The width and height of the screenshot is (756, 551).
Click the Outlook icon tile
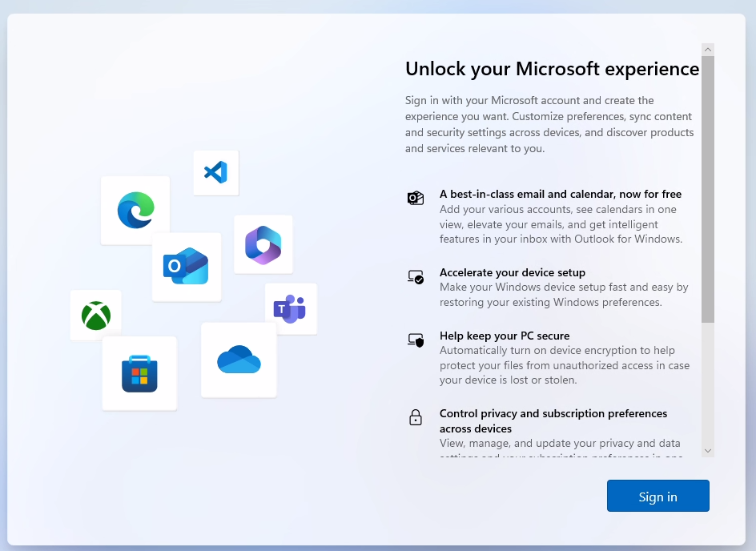coord(187,267)
